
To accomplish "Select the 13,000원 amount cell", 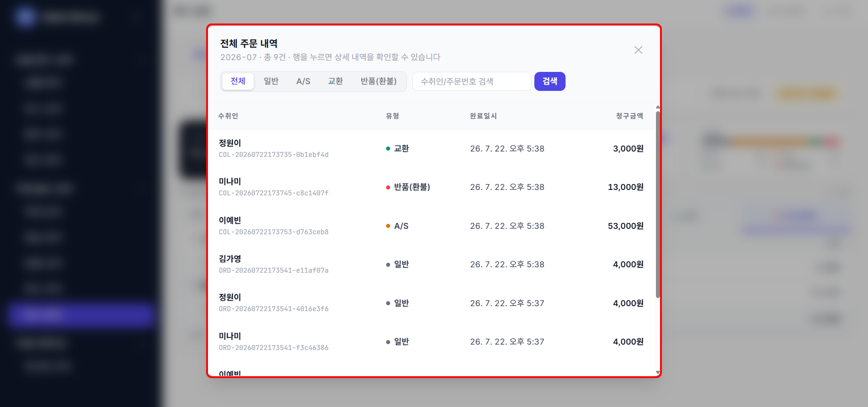I will [626, 187].
